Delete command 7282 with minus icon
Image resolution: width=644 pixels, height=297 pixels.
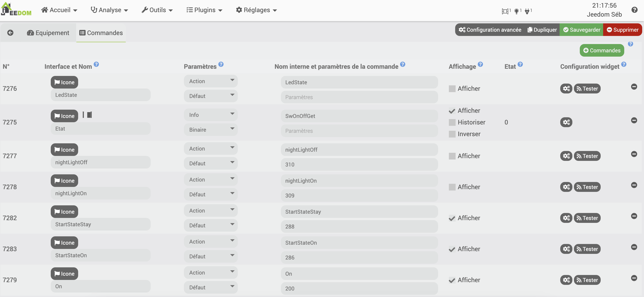634,216
